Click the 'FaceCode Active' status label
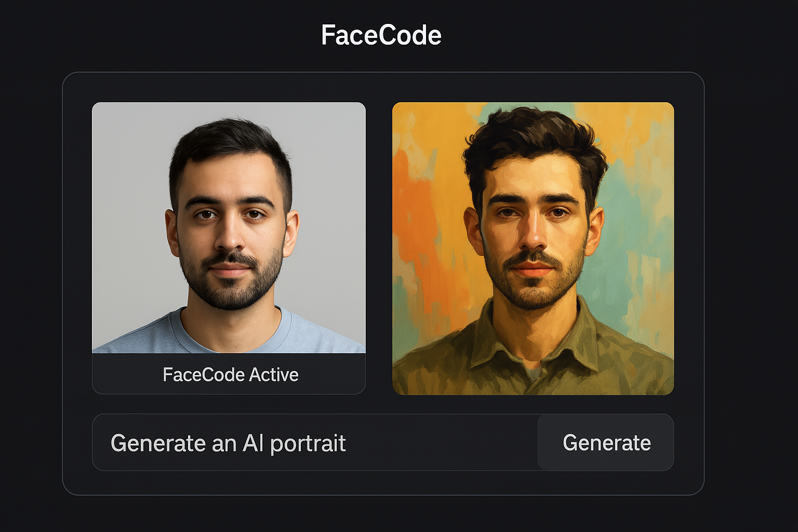The height and width of the screenshot is (532, 798). pyautogui.click(x=230, y=375)
